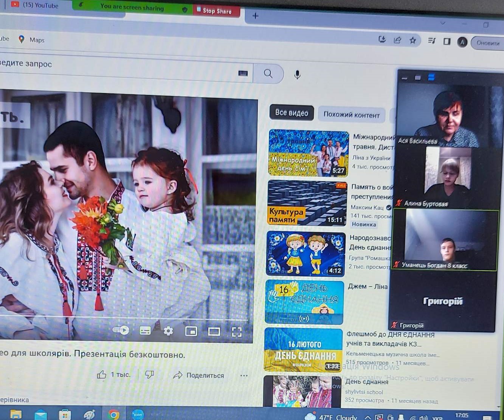Switch to theater mode view
The height and width of the screenshot is (420, 504).
214,332
